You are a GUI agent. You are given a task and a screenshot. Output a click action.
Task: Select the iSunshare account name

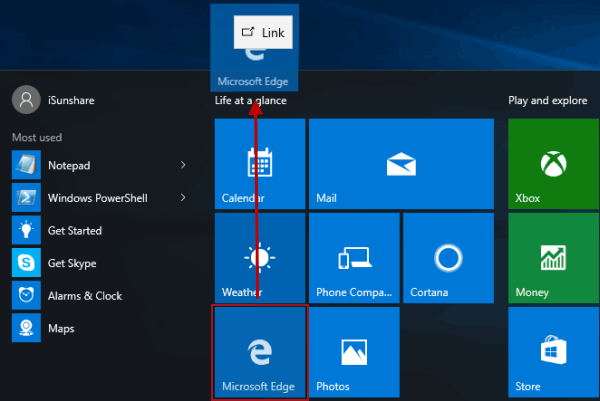[71, 100]
